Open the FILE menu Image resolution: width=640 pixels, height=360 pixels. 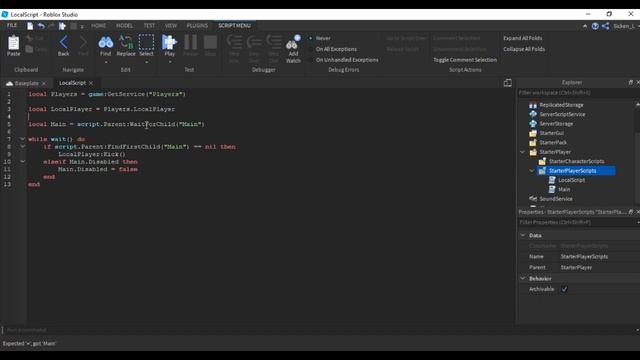click(x=12, y=25)
